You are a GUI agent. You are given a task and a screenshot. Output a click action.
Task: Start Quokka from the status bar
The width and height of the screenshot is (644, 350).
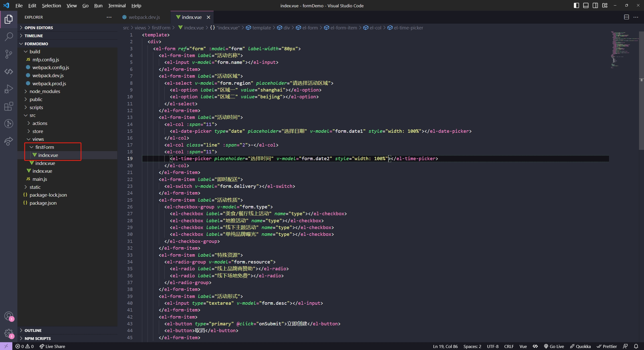pyautogui.click(x=580, y=346)
